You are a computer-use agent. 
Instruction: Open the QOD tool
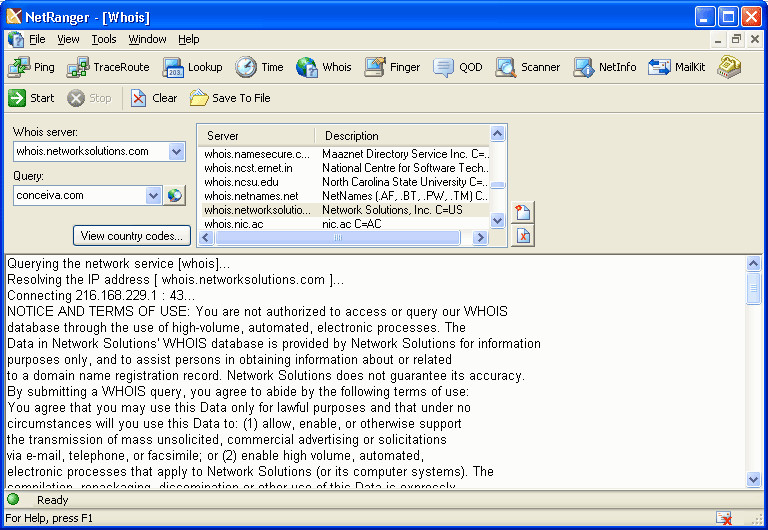pyautogui.click(x=458, y=67)
